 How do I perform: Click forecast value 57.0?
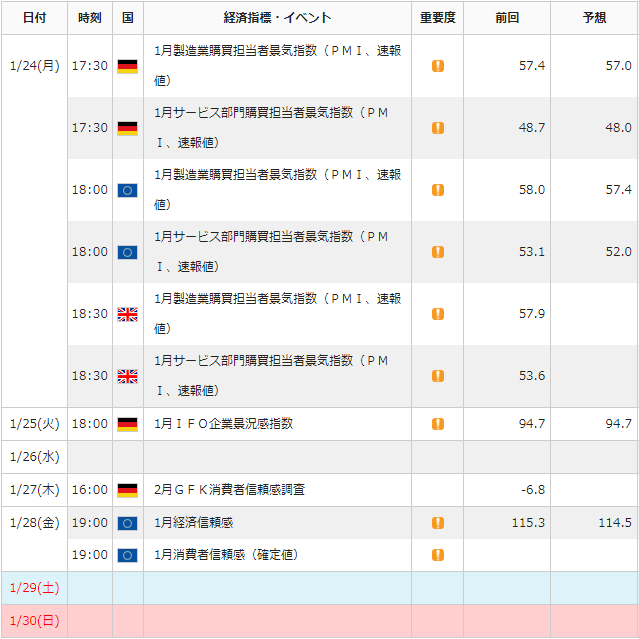619,66
